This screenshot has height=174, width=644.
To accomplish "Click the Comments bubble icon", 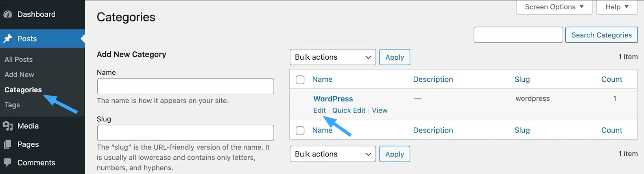I will tap(8, 163).
